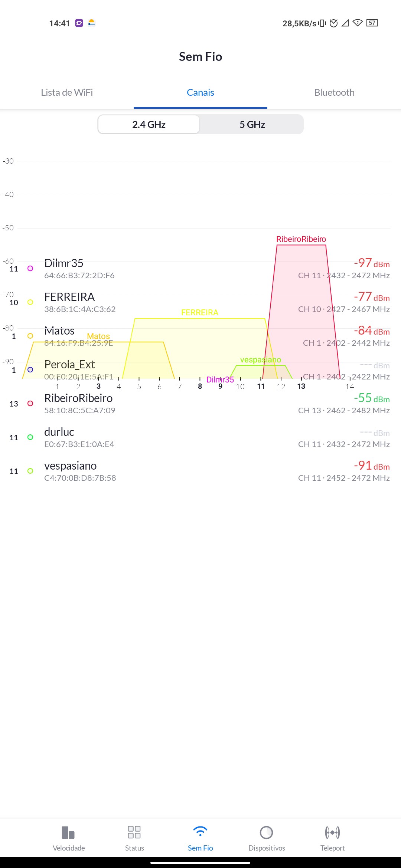401x868 pixels.
Task: Tap the alarm clock status icon
Action: click(334, 23)
